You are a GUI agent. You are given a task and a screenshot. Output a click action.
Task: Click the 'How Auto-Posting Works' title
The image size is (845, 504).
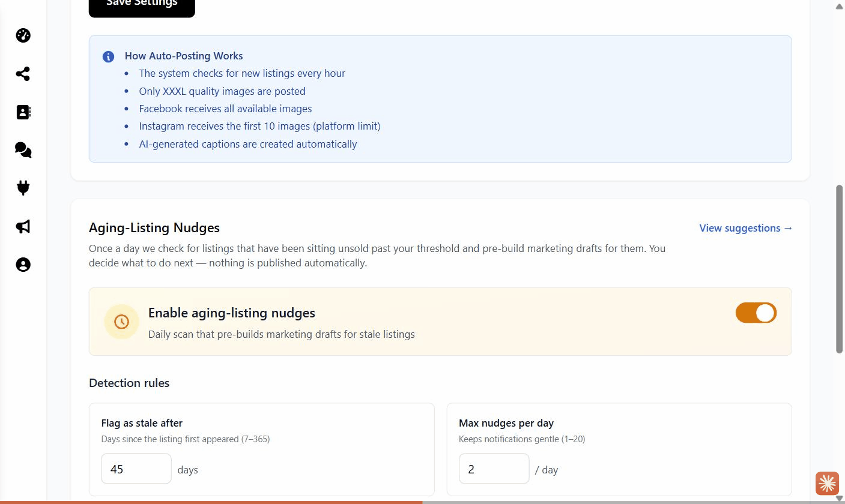(184, 56)
